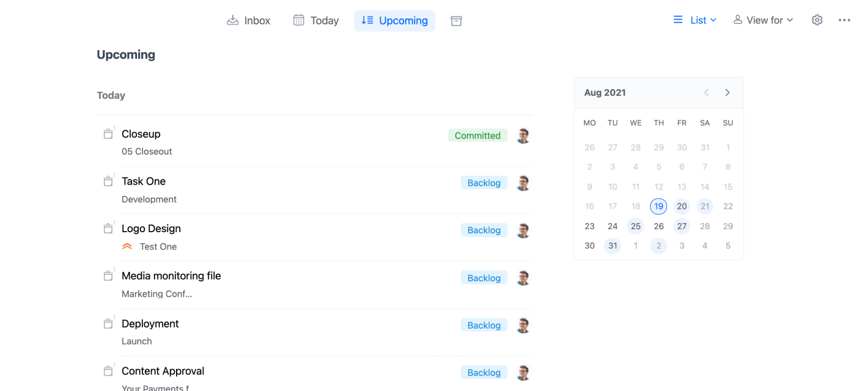Click the Launch project label
The image size is (868, 391).
pyautogui.click(x=137, y=342)
